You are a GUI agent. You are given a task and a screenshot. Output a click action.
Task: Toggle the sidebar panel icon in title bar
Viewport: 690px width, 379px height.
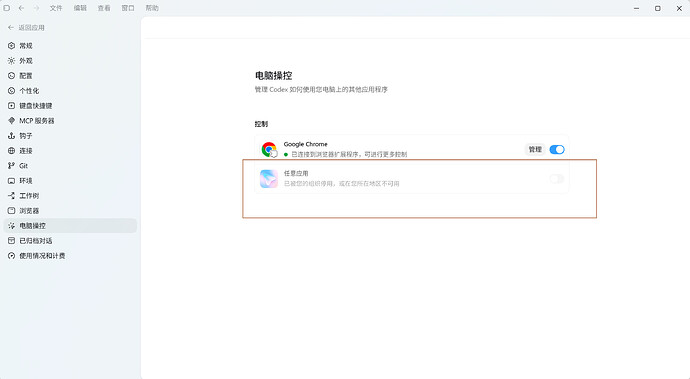(7, 8)
